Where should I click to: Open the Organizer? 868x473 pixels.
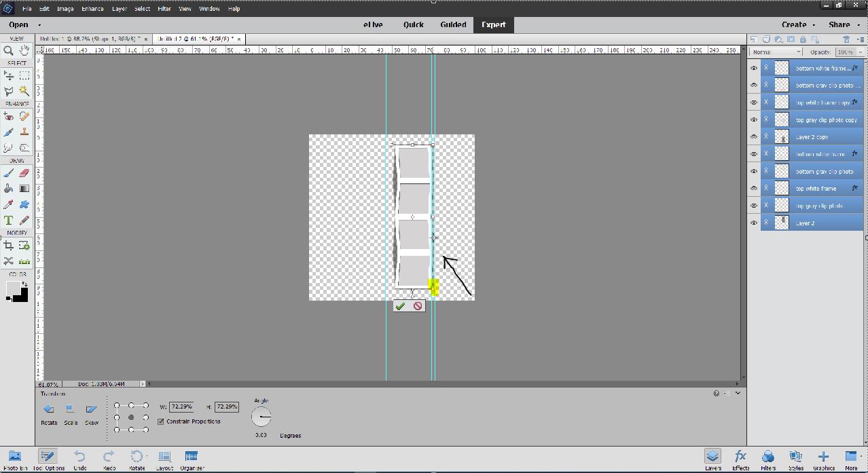tap(192, 459)
